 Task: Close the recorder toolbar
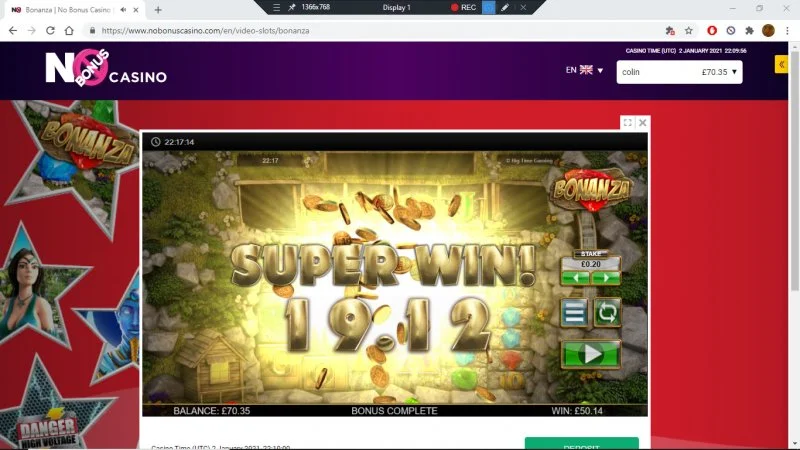click(x=523, y=8)
